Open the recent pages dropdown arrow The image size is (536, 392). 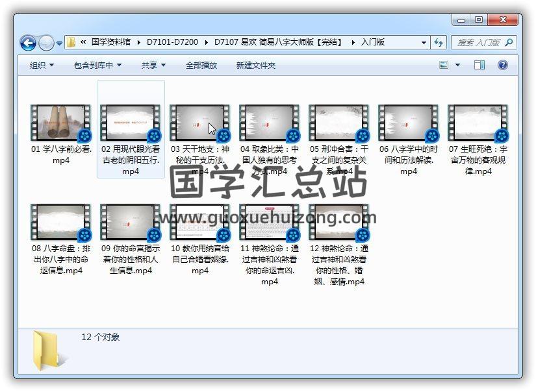tap(60, 43)
